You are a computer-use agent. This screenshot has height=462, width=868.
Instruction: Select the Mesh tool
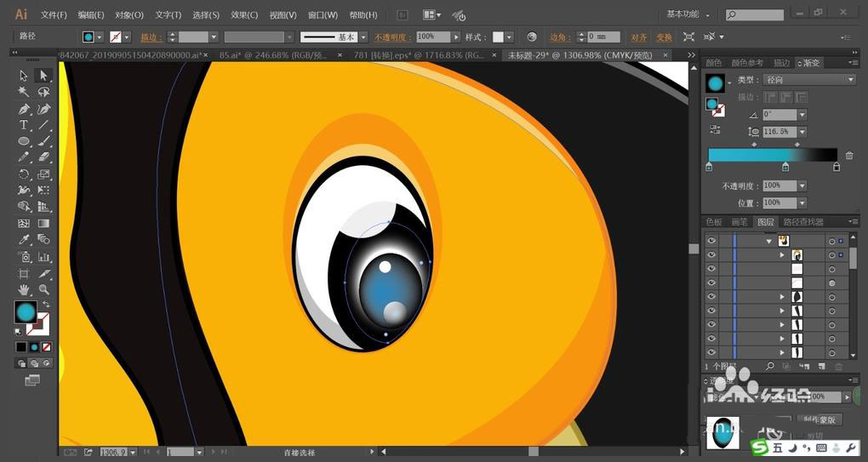tap(24, 224)
